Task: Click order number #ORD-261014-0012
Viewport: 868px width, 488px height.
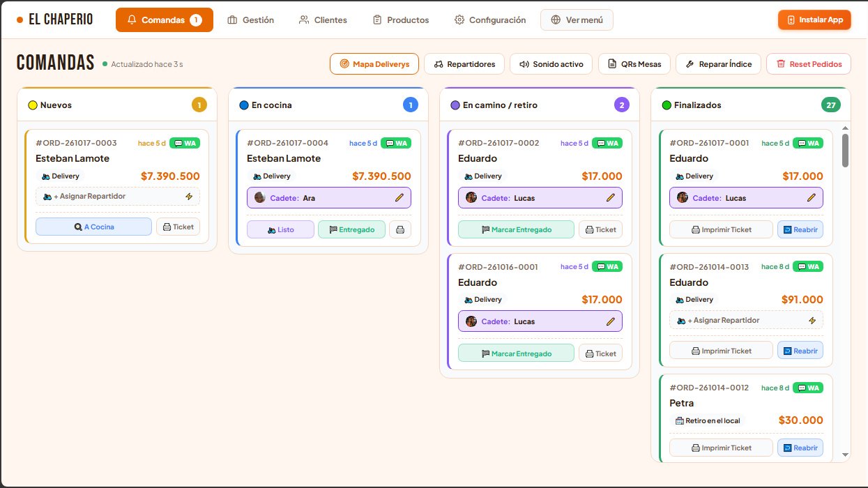Action: click(709, 388)
